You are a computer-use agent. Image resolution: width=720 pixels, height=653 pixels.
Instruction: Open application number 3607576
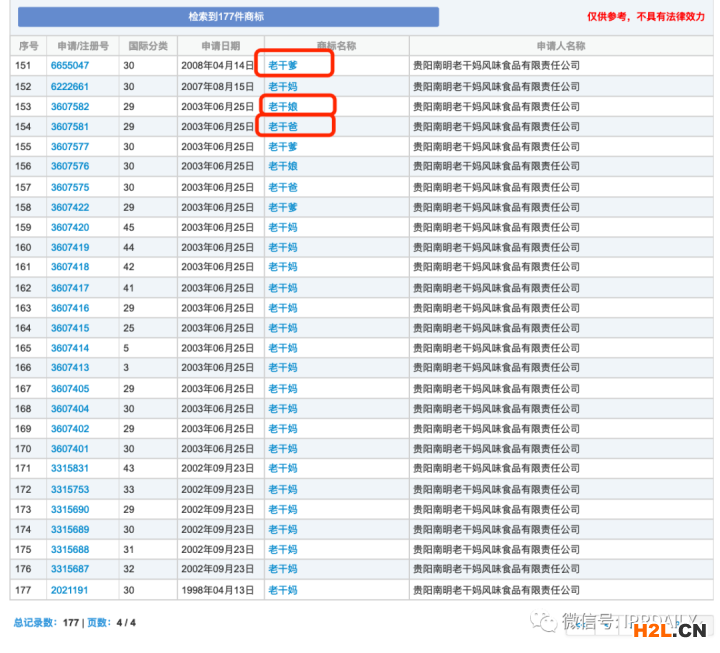click(x=70, y=166)
